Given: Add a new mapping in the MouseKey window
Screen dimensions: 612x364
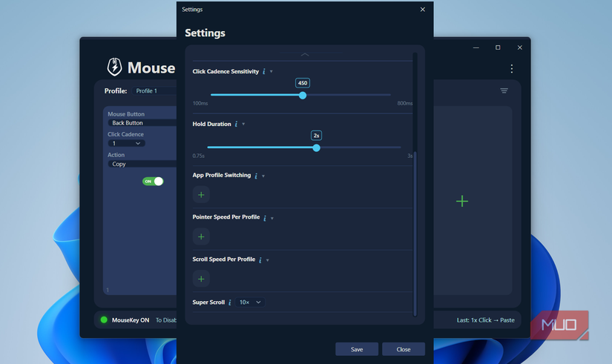Looking at the screenshot, I should (x=462, y=202).
